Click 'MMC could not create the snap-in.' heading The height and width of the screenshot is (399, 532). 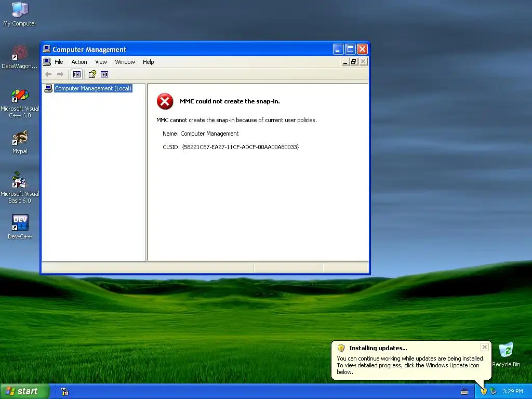pos(230,101)
